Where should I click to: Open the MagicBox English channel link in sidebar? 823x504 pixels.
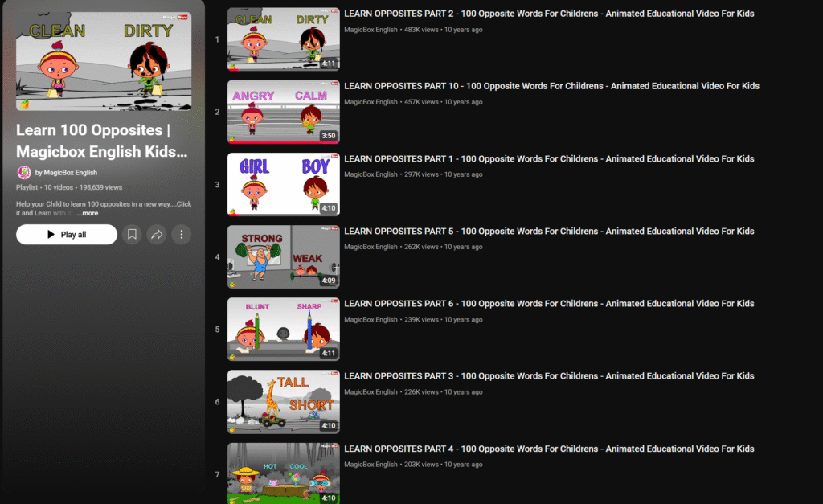[x=71, y=172]
